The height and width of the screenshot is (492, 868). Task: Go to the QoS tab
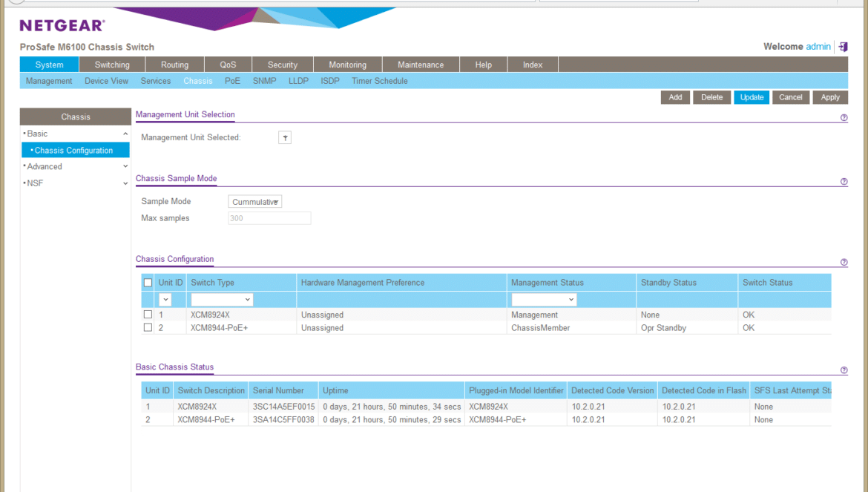228,65
